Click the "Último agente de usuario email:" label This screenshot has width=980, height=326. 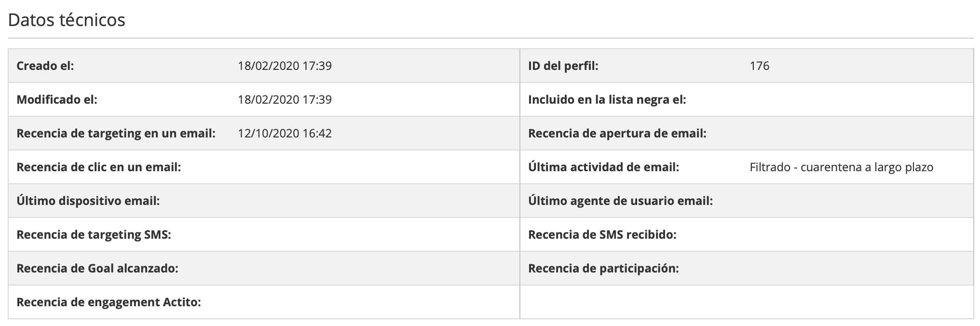(621, 201)
